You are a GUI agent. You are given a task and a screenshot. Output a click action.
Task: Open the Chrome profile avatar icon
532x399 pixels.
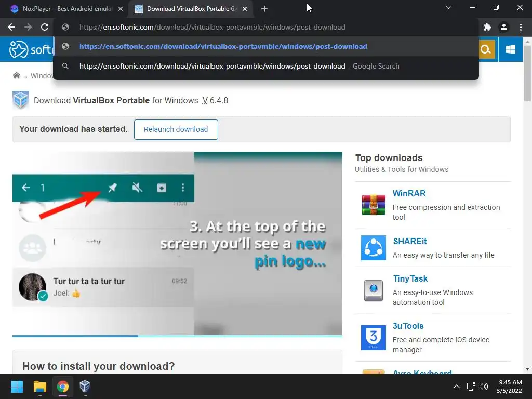point(504,27)
